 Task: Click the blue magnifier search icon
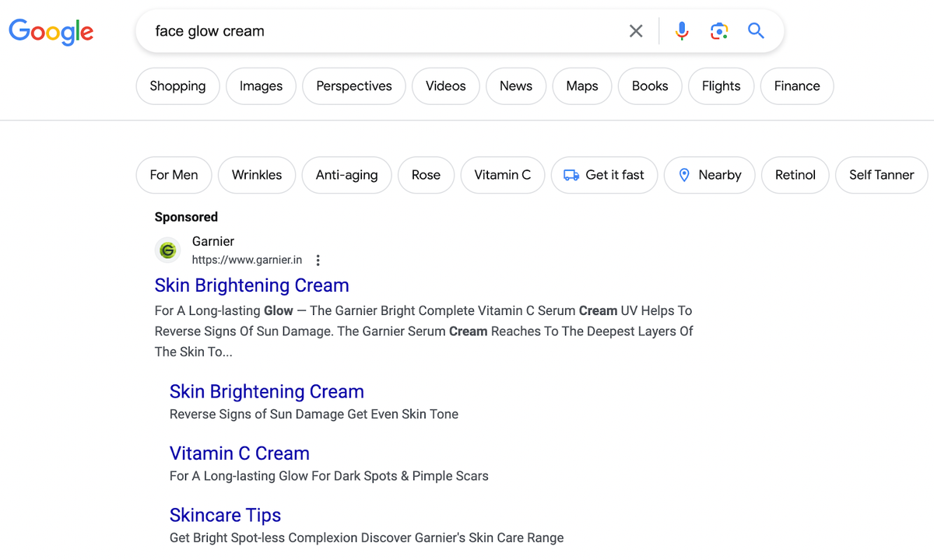pos(756,31)
